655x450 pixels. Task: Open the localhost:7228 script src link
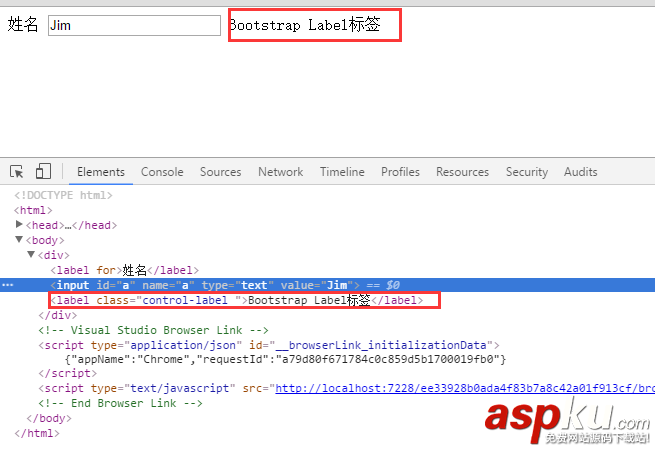tap(465, 388)
